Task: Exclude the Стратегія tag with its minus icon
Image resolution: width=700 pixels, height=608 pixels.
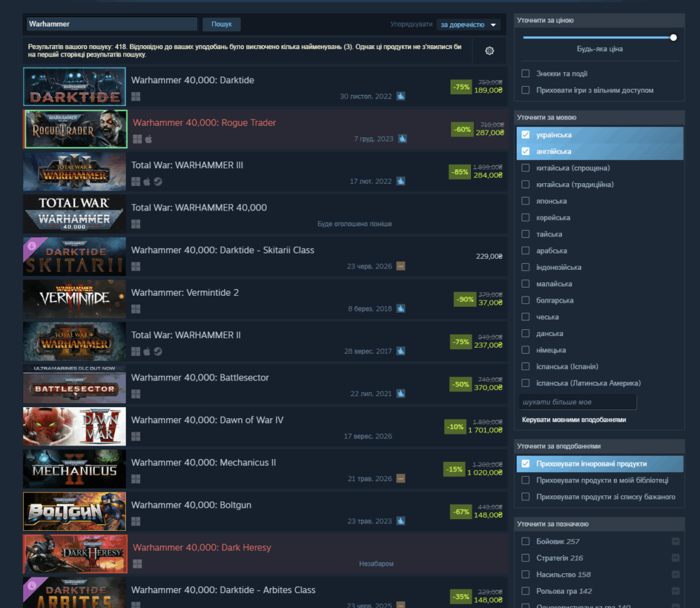Action: coord(675,557)
